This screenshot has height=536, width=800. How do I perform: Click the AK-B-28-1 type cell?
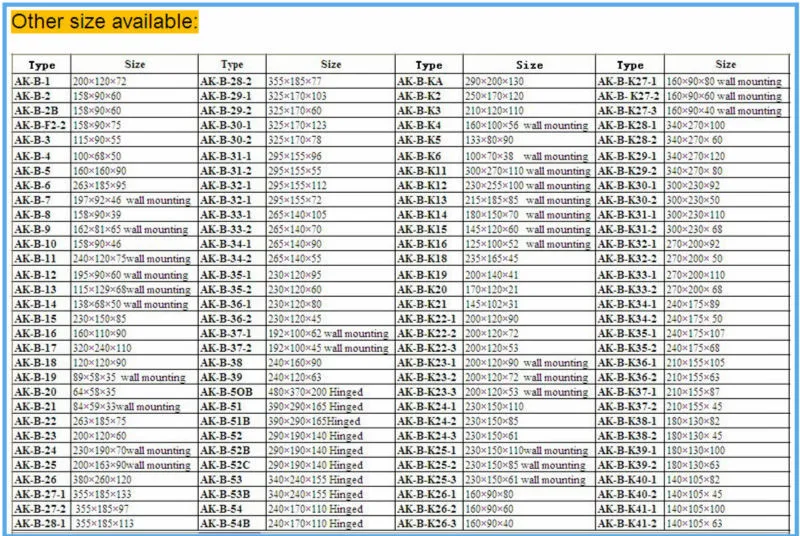point(40,524)
